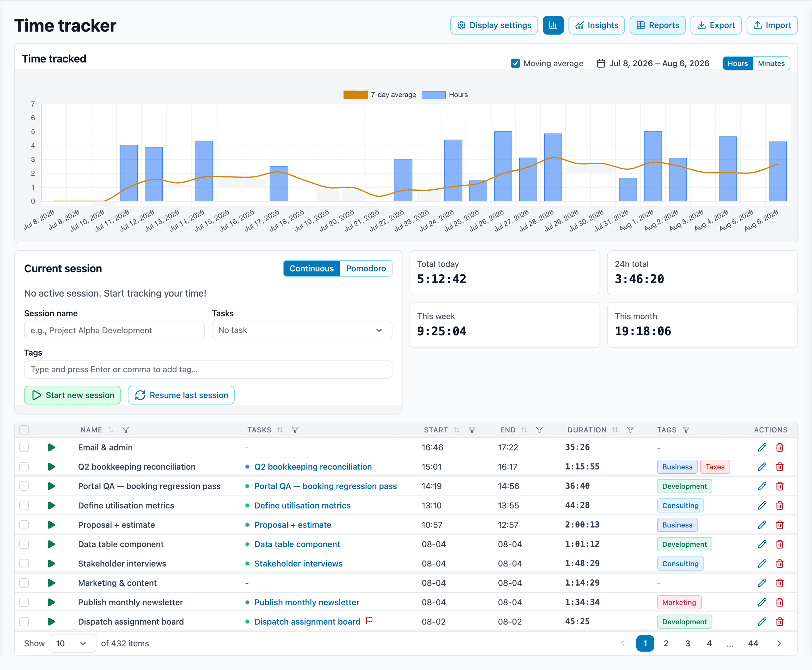Edit the Publish monthly newsletter entry
Screen dimensions: 812x670
pyautogui.click(x=762, y=602)
